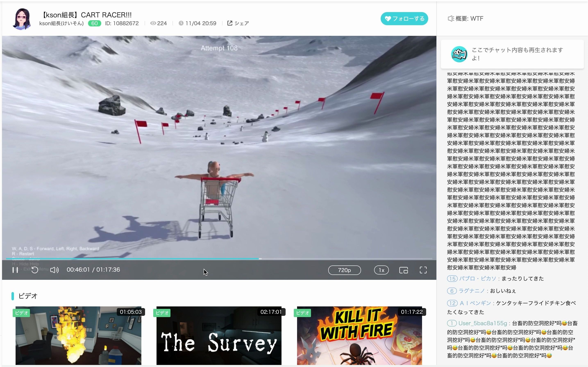This screenshot has height=367, width=588.
Task: Click the viewer count eye icon
Action: (x=153, y=23)
